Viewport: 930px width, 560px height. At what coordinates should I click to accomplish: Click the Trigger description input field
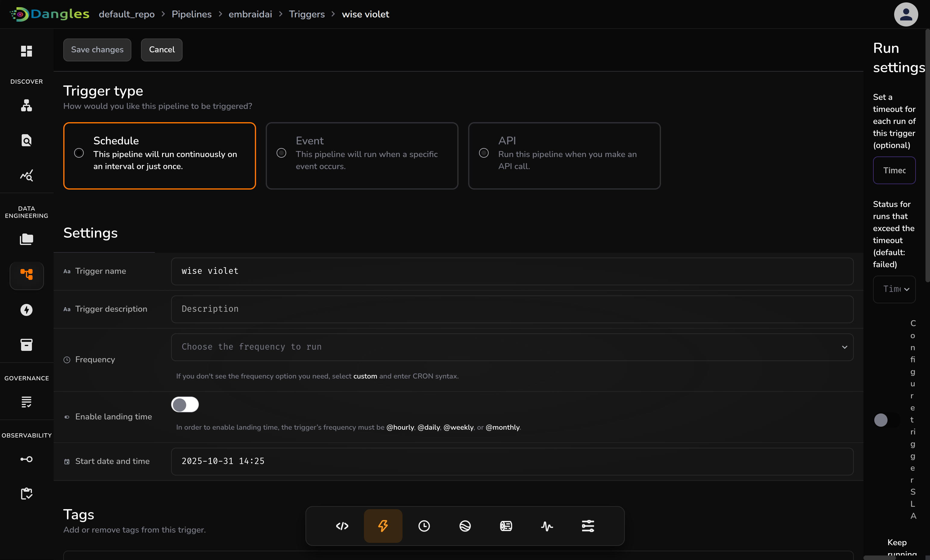[512, 309]
